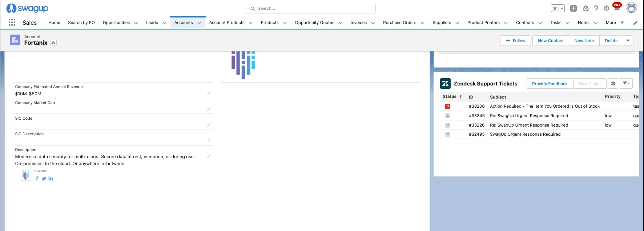Viewport: 644px width, 231px height.
Task: Expand Opportunities tab dropdown chevron
Action: 136,23
